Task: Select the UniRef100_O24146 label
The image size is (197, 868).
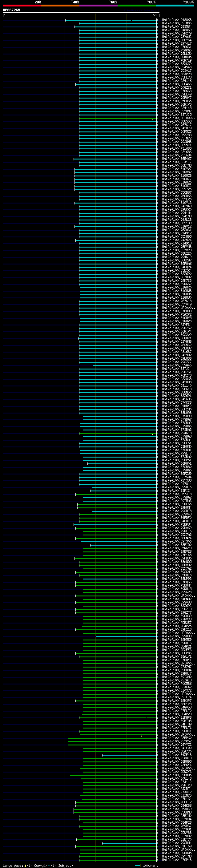Action: 177,81
